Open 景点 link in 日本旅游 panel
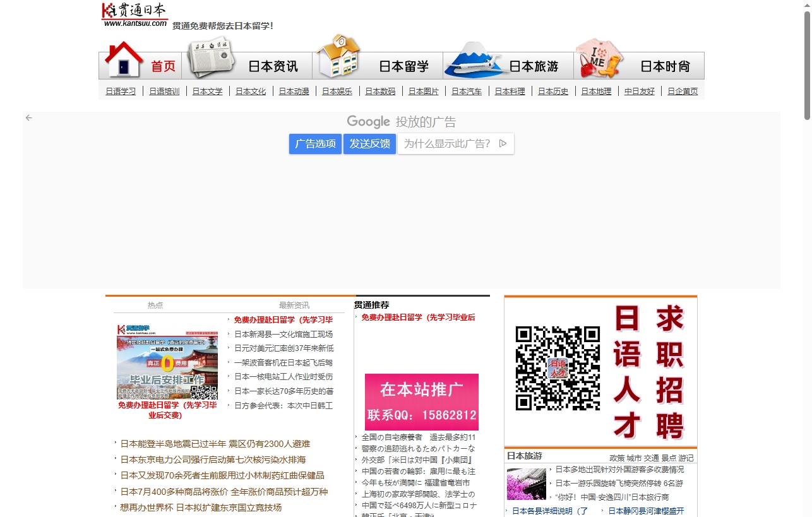 [669, 458]
